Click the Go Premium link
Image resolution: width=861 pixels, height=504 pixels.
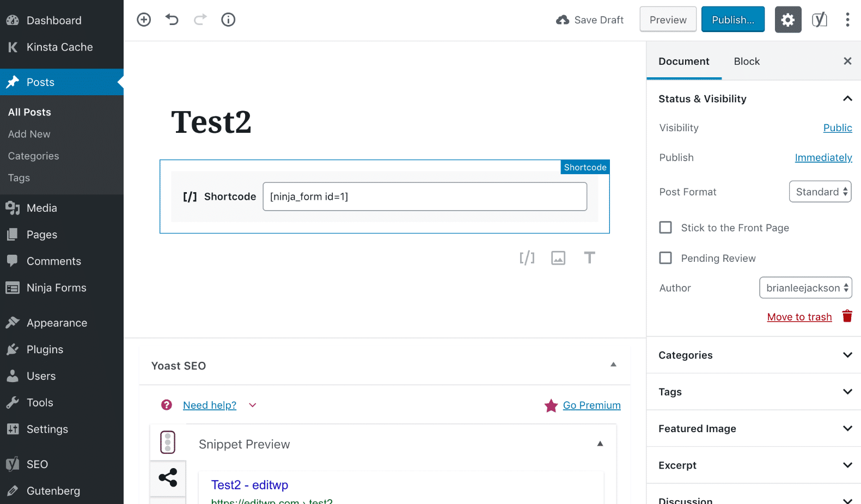(591, 405)
